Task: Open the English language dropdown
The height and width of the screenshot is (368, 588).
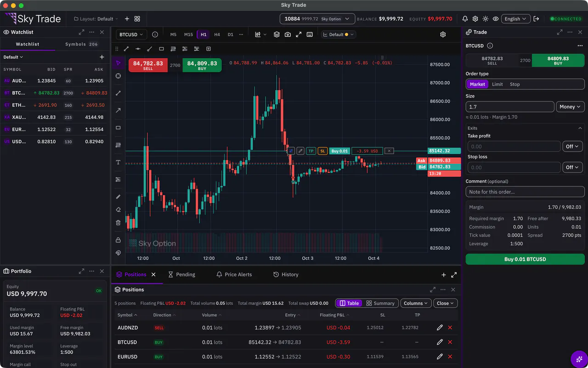Action: click(515, 19)
